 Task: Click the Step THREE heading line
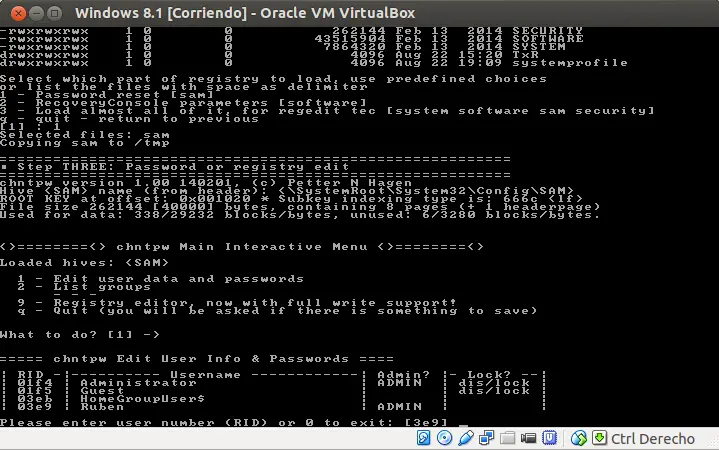click(174, 167)
